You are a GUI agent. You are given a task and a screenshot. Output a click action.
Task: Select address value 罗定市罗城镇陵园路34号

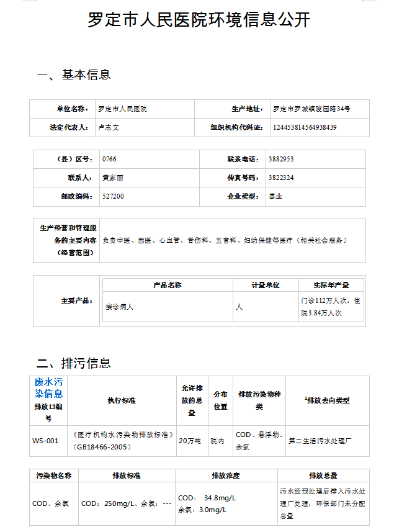pos(311,109)
